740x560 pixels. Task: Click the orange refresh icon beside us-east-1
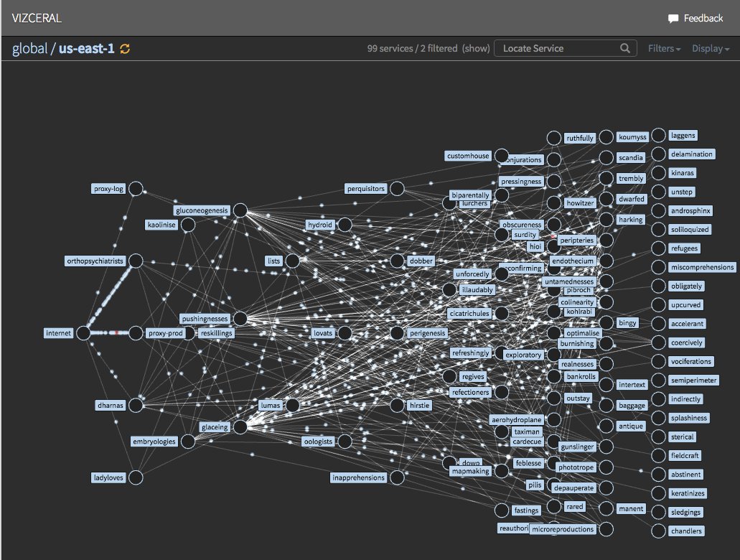click(x=125, y=49)
